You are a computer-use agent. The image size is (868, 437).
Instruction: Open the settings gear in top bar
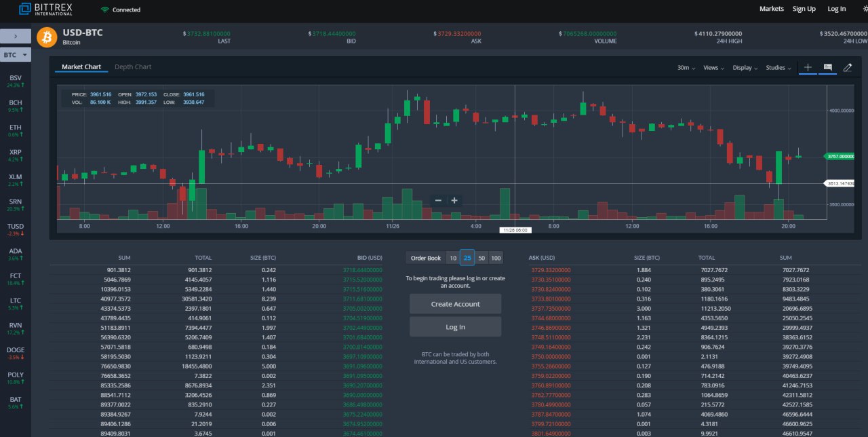(865, 9)
